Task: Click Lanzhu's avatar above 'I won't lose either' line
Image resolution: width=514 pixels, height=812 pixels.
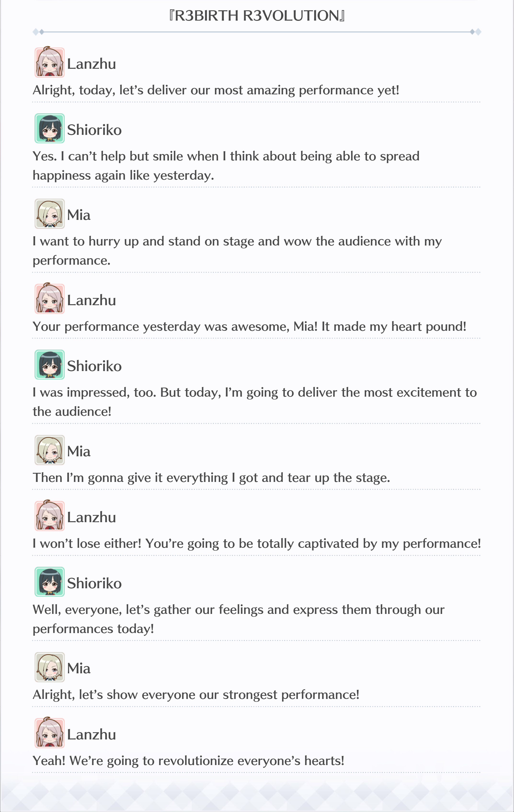Action: coord(50,516)
